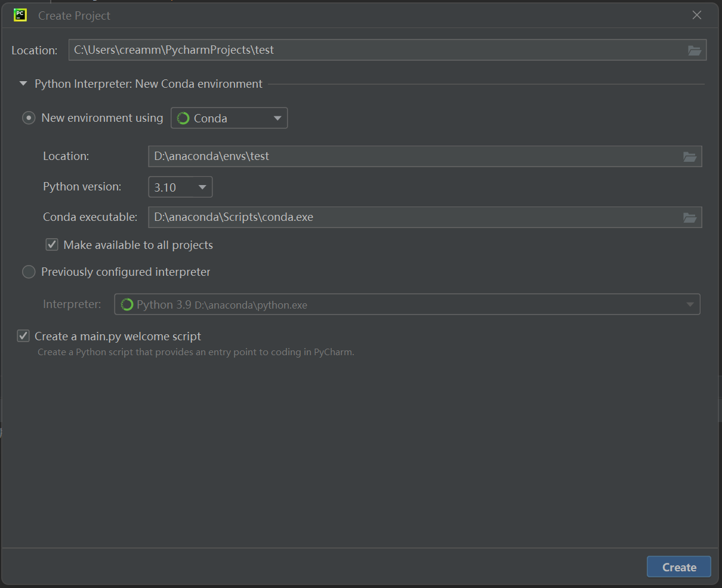Edit the project Location text field
Viewport: 722px width, 588px height.
coord(376,51)
